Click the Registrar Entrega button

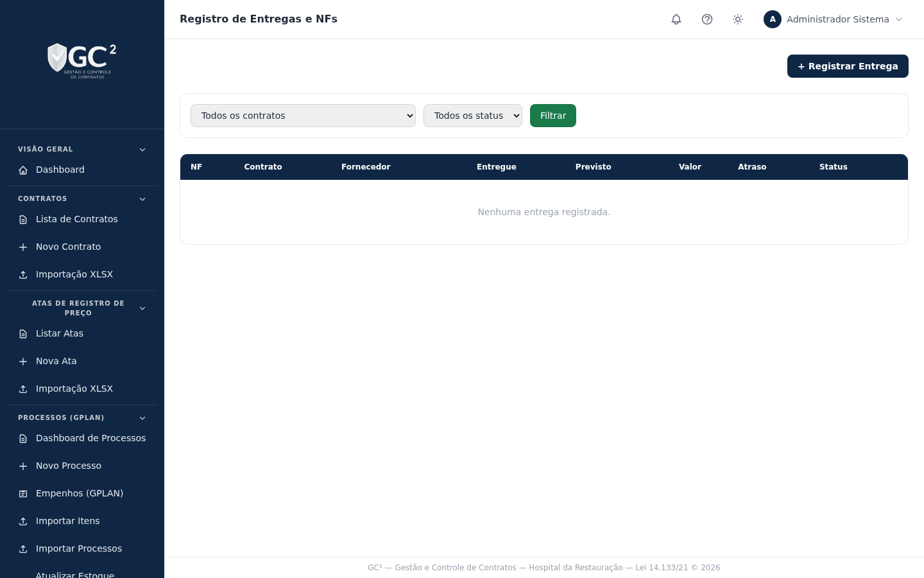pyautogui.click(x=848, y=66)
